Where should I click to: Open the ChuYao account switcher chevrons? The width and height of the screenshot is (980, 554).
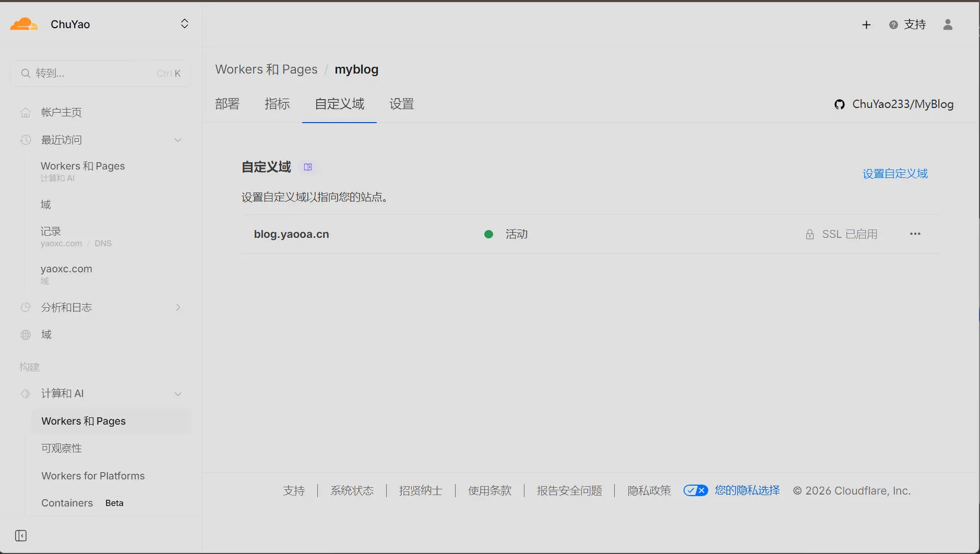point(185,24)
